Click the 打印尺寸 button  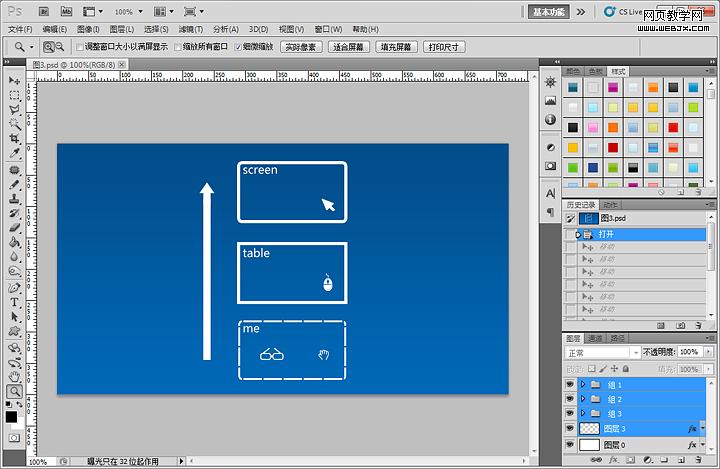click(443, 47)
